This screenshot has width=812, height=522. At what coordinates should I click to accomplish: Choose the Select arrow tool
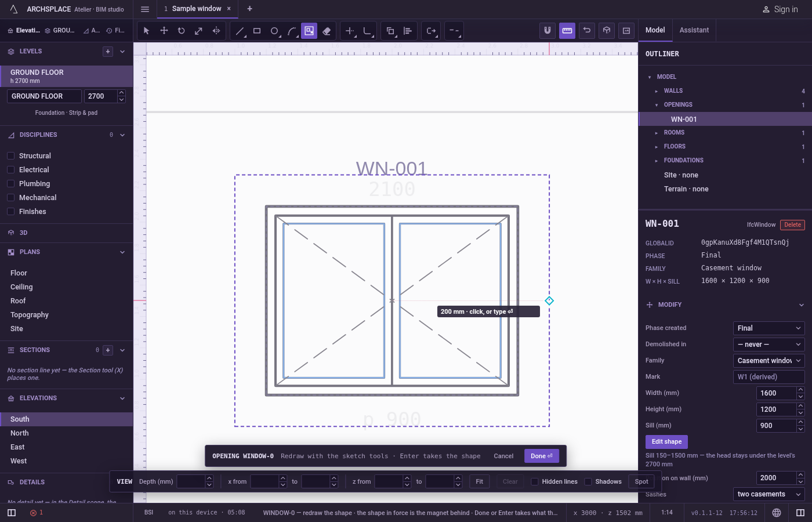[146, 31]
